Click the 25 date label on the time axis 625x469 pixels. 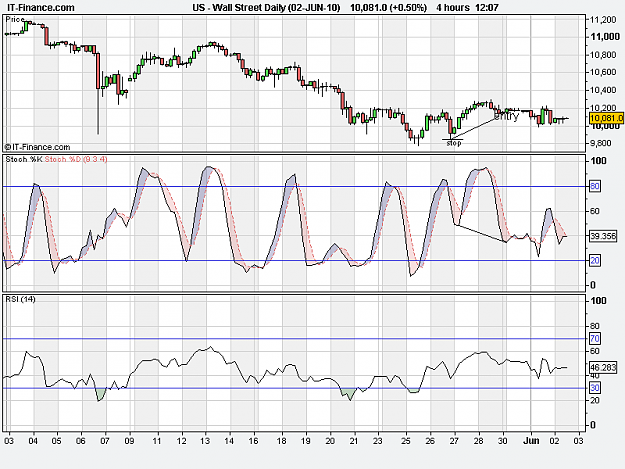(x=405, y=441)
